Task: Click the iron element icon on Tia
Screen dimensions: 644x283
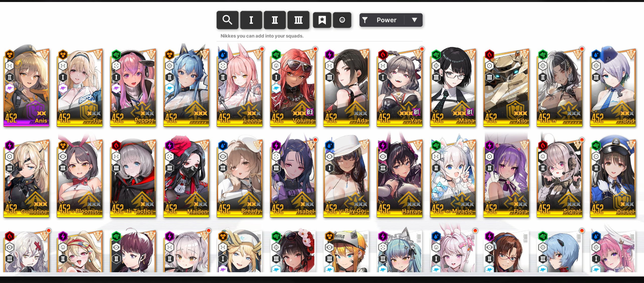Action: (63, 54)
